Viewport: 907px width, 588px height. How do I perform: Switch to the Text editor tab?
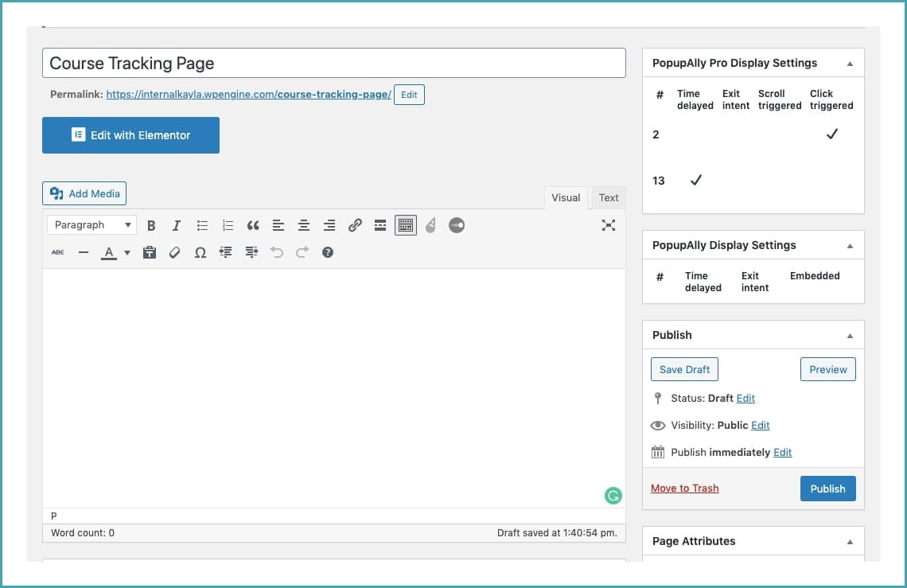point(608,197)
